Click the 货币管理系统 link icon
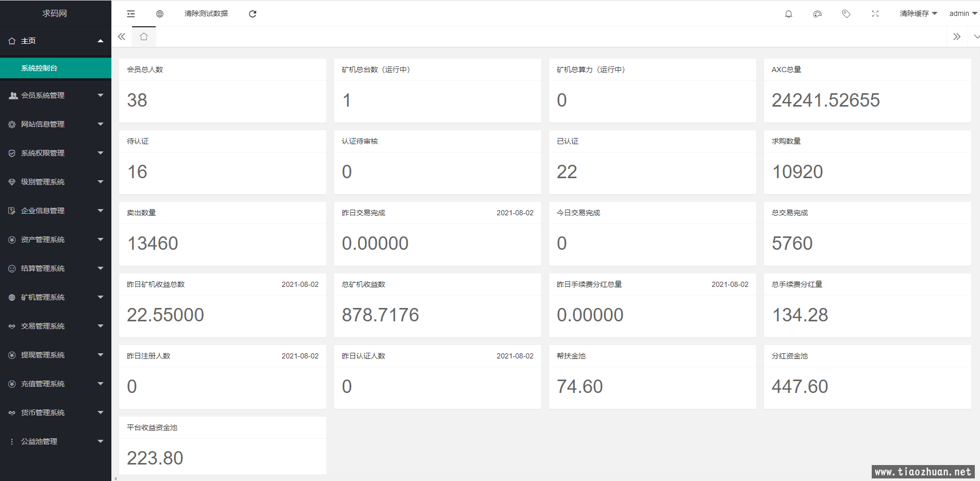 [x=12, y=413]
